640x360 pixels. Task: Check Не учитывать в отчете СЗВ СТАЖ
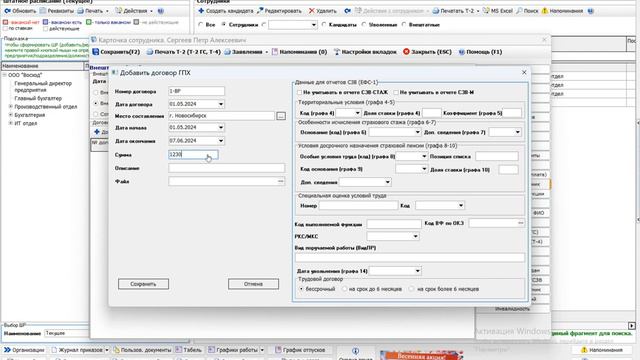300,93
